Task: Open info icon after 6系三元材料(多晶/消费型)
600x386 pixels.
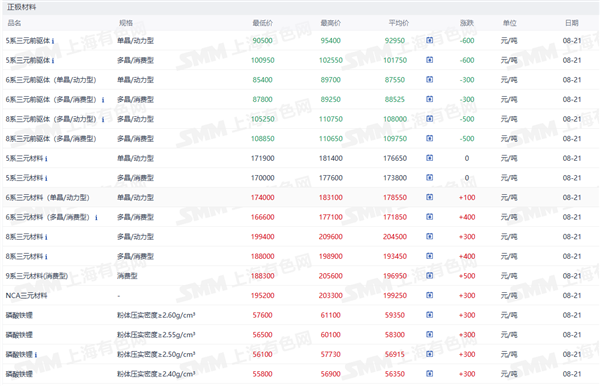Action: pos(96,217)
